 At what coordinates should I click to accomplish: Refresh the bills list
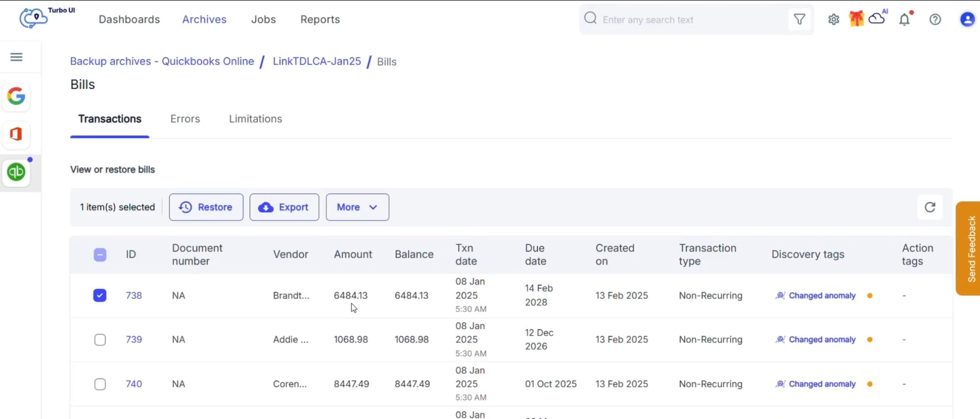(x=930, y=207)
